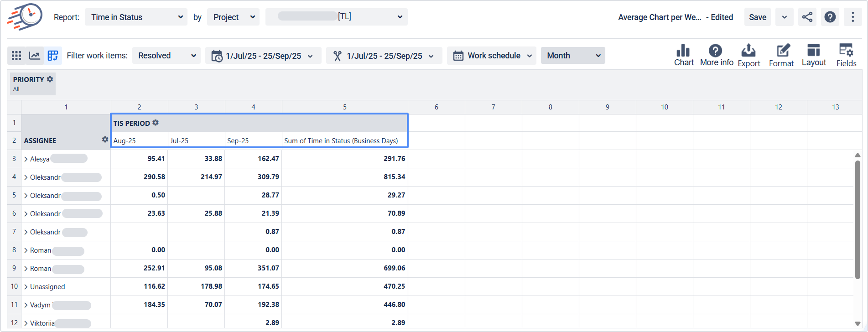
Task: Open the Resolved work items filter
Action: [x=166, y=56]
